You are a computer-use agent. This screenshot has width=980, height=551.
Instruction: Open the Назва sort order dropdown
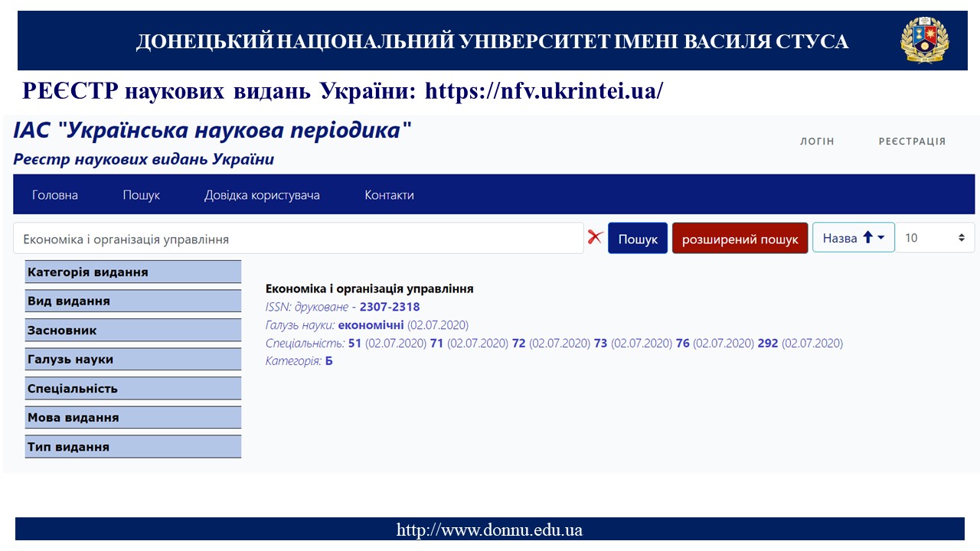[x=853, y=238]
